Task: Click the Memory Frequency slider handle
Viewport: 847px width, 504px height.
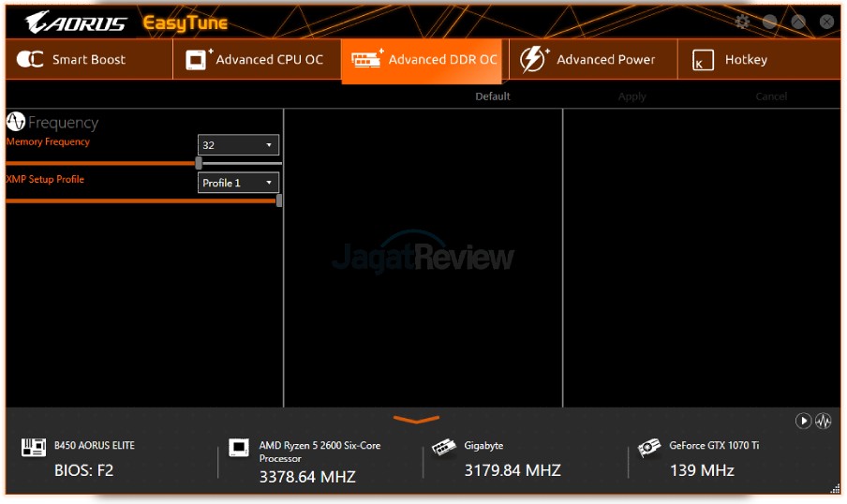Action: [199, 163]
